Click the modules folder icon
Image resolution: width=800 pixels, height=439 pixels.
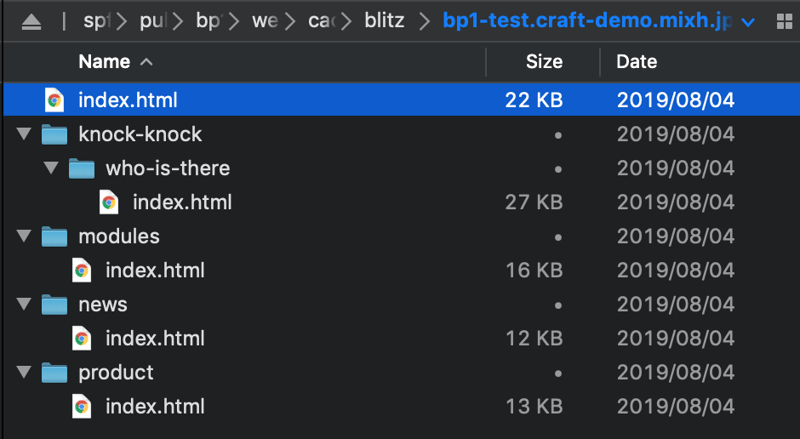(54, 236)
